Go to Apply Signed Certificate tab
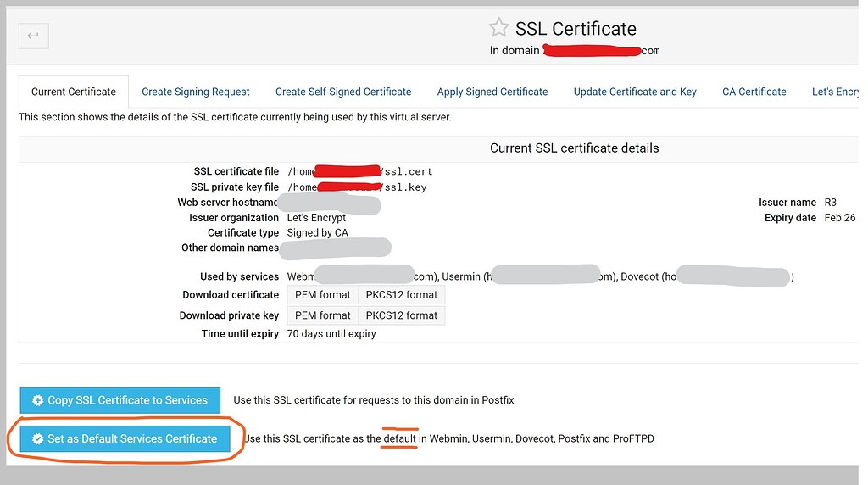 point(492,92)
